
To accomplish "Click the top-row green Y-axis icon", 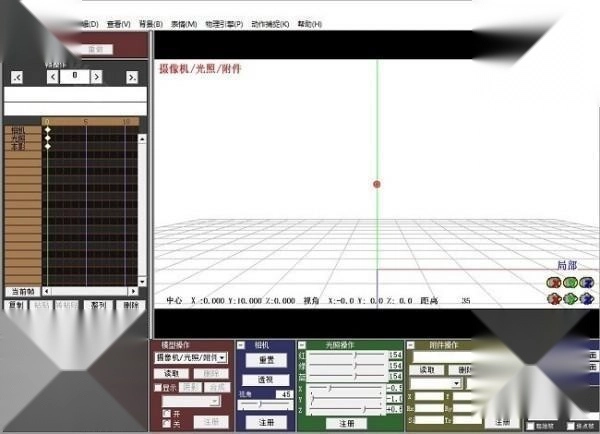I will [x=569, y=282].
